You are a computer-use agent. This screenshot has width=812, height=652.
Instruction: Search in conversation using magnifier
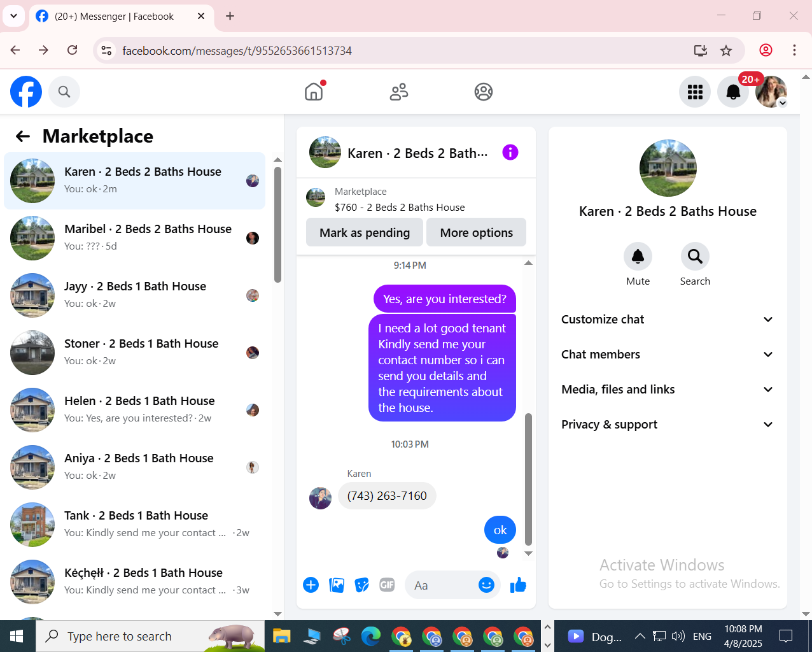point(695,257)
